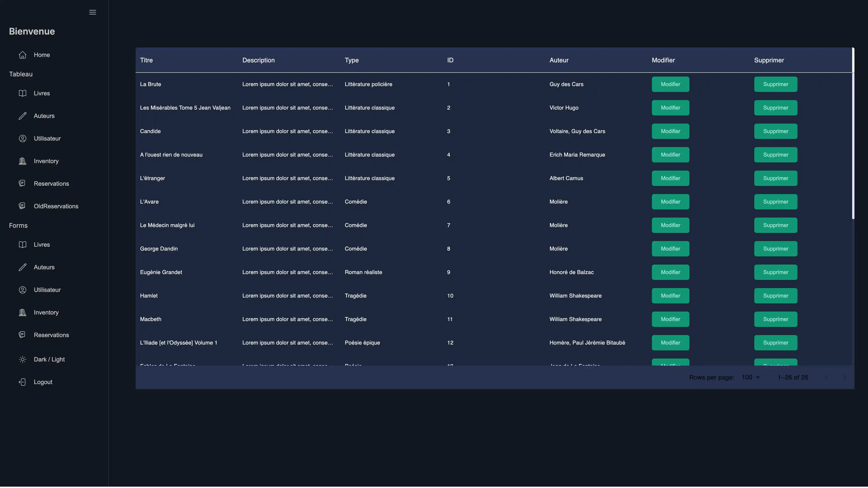The height and width of the screenshot is (488, 868).
Task: Select the Titre column header
Action: (146, 60)
